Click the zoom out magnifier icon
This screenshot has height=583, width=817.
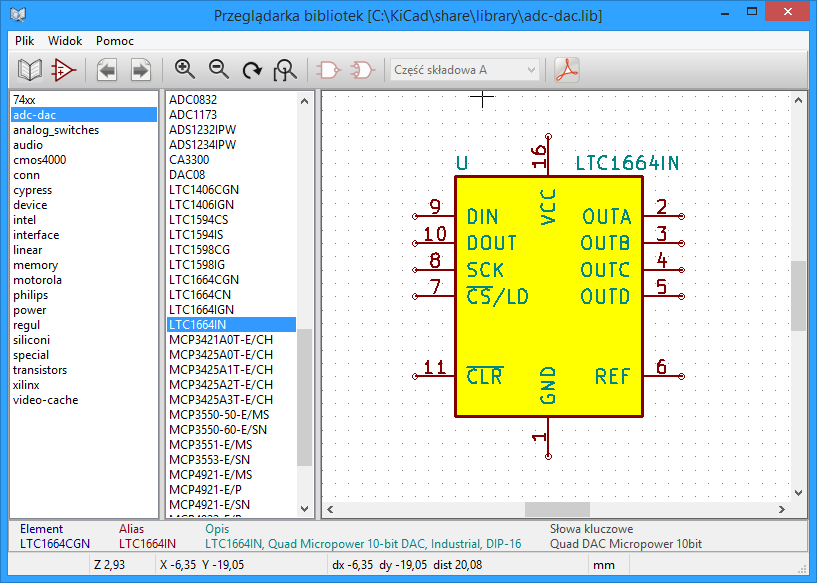[x=218, y=70]
